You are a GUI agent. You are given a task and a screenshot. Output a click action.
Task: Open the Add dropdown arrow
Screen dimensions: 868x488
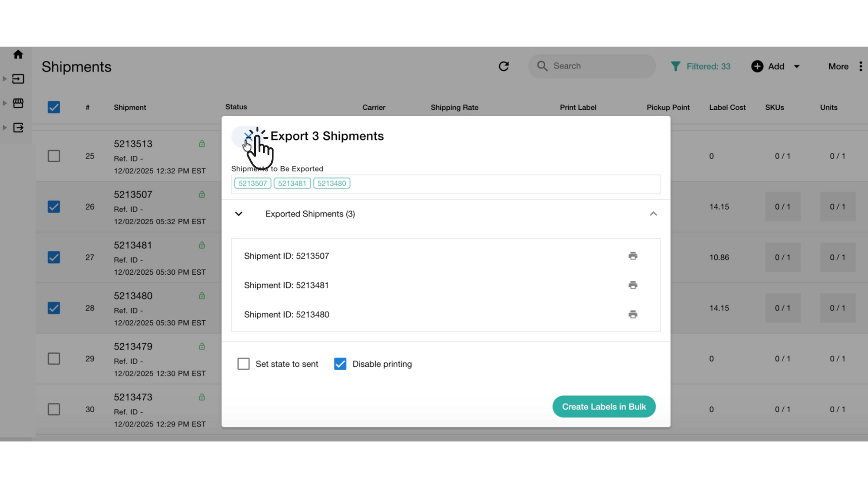[796, 66]
